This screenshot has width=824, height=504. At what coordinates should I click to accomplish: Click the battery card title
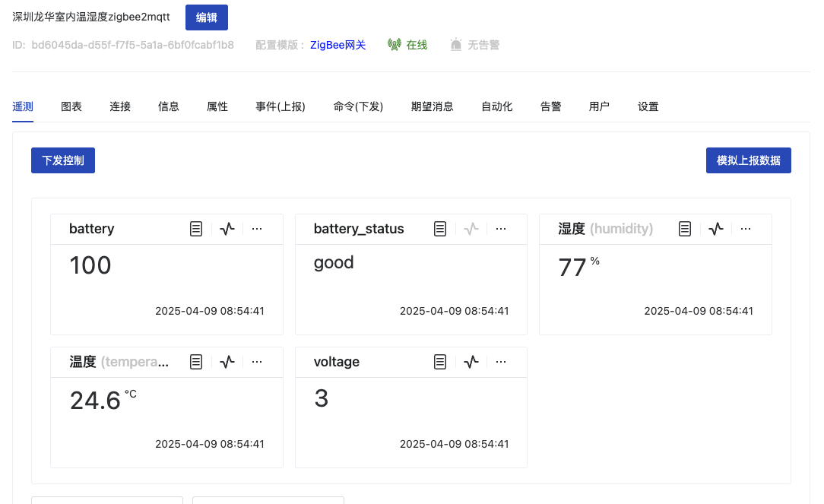pos(92,229)
